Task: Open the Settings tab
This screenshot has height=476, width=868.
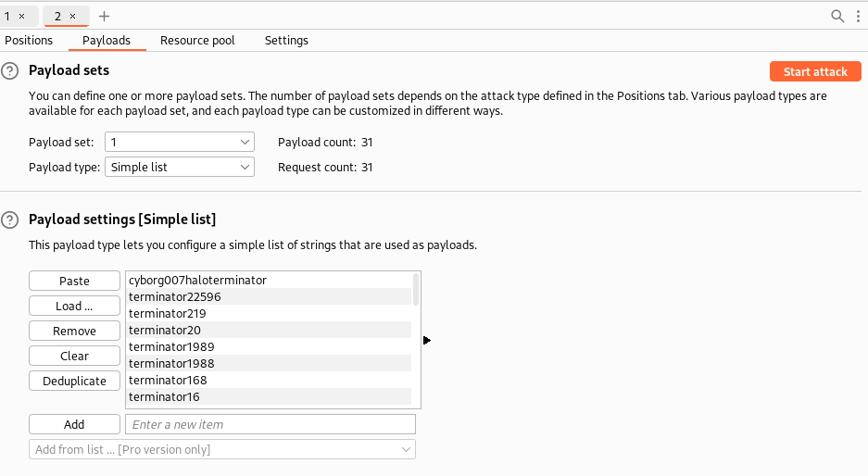Action: click(286, 41)
